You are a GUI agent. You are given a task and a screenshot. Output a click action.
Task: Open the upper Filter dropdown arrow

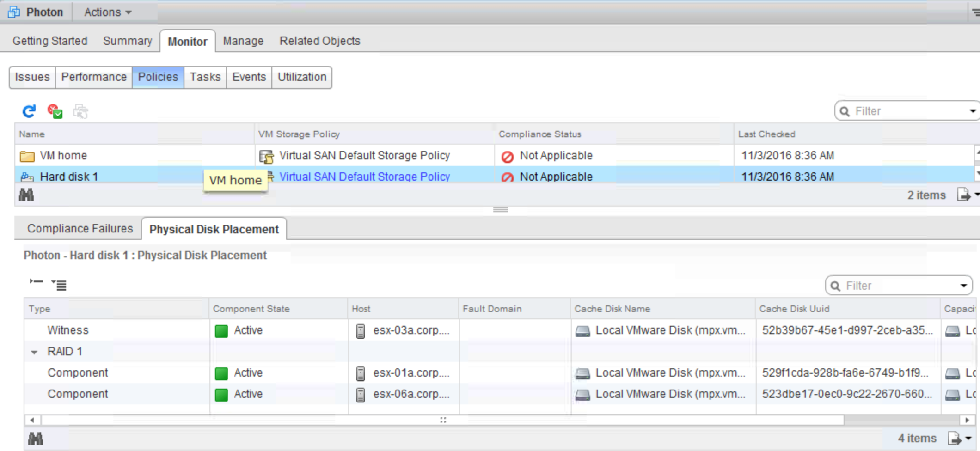(972, 111)
